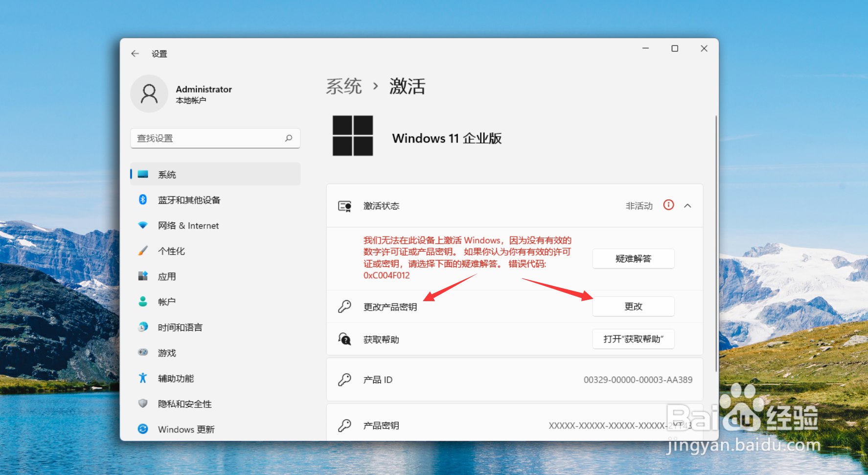868x475 pixels.
Task: Click the 激活状态 certificate icon
Action: click(x=345, y=206)
